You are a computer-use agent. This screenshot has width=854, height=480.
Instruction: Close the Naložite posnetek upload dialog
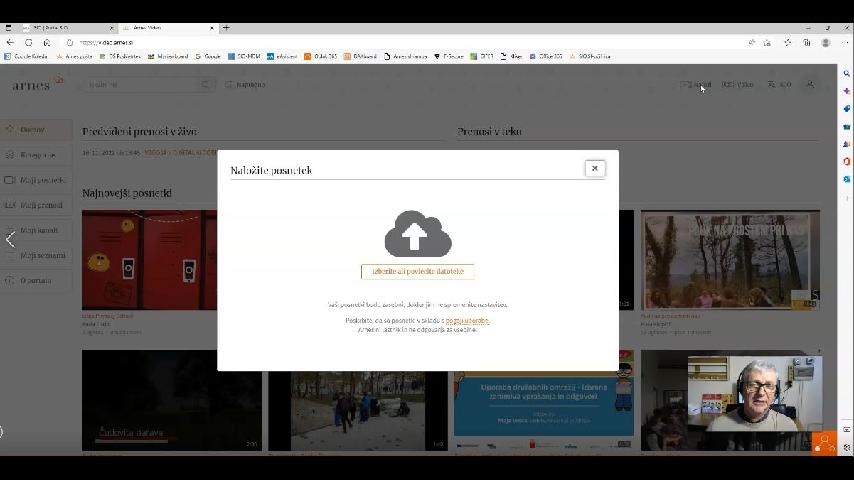pos(594,168)
